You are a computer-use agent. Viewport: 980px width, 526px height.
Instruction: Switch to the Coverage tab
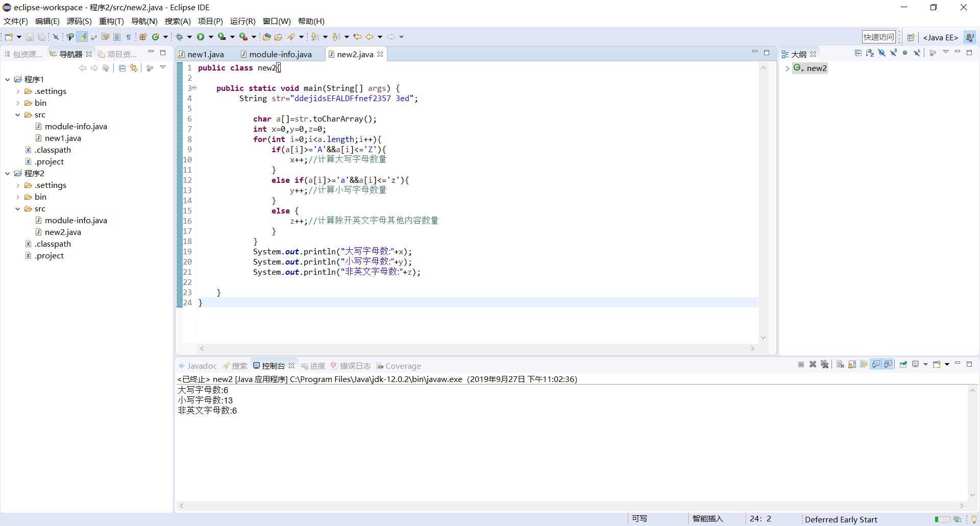coord(399,366)
